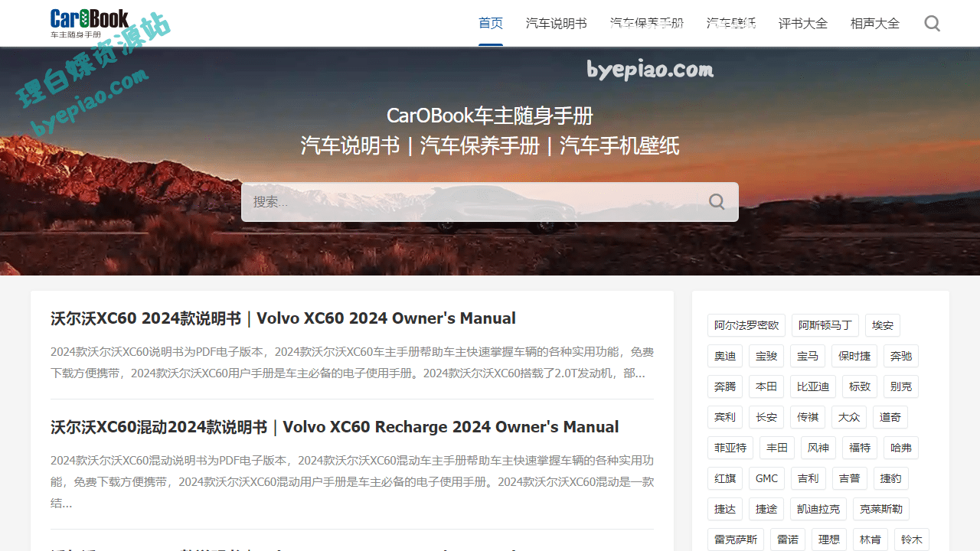Select the 铃木 brand tag
Screen dimensions: 980x551
(912, 540)
